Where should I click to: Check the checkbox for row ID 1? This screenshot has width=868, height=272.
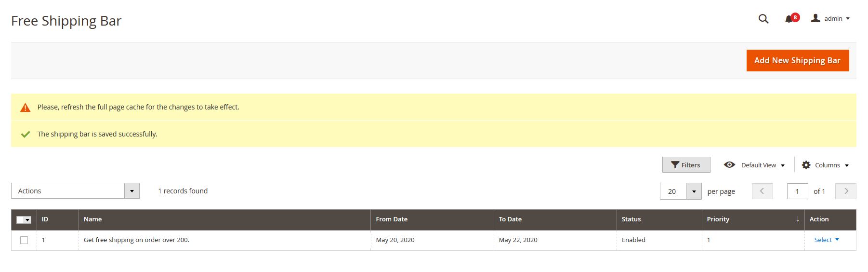(x=24, y=240)
